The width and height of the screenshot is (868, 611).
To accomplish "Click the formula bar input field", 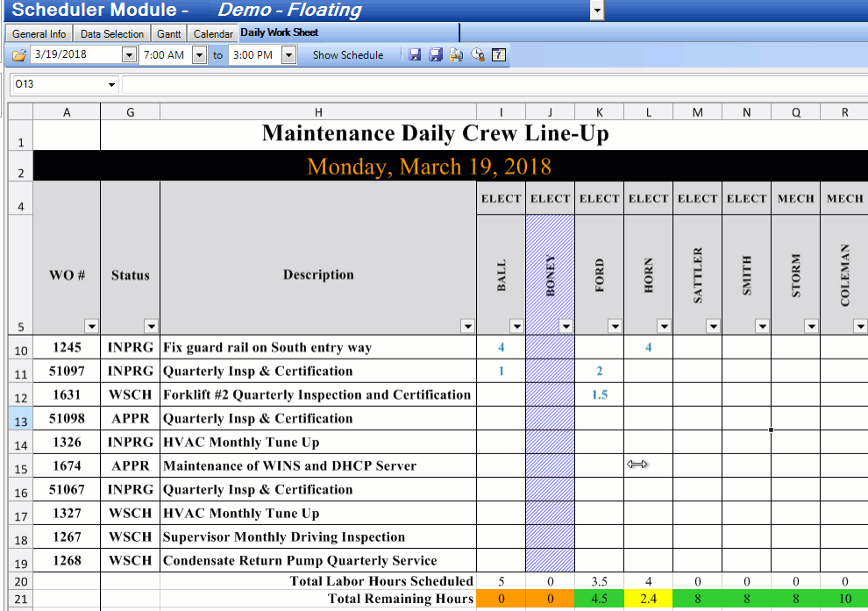I will (x=494, y=85).
